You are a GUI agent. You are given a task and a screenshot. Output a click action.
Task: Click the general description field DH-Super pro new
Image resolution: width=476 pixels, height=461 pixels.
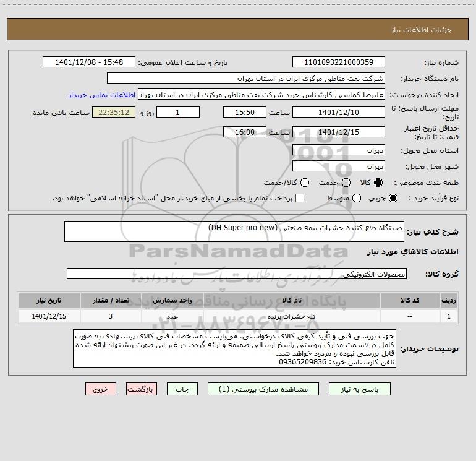click(x=234, y=231)
